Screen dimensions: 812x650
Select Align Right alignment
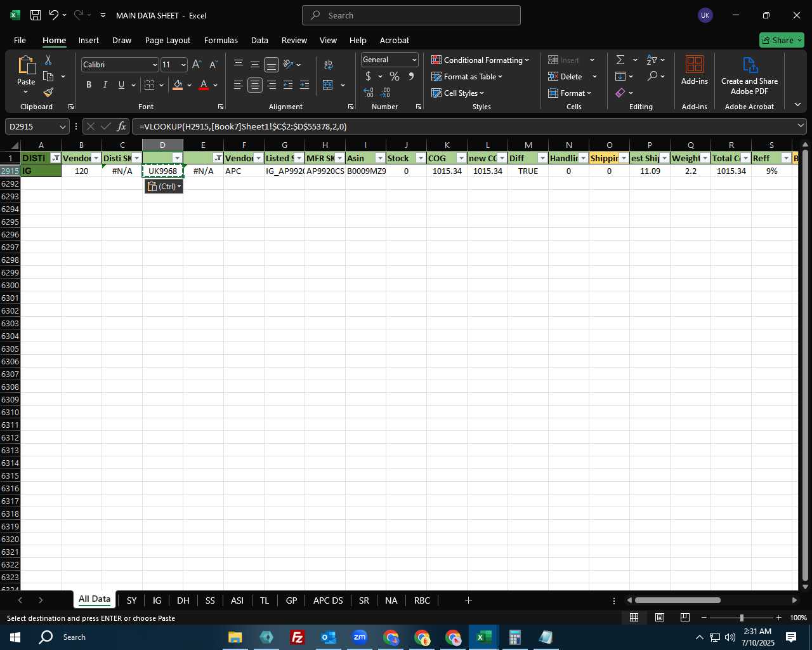(x=272, y=85)
